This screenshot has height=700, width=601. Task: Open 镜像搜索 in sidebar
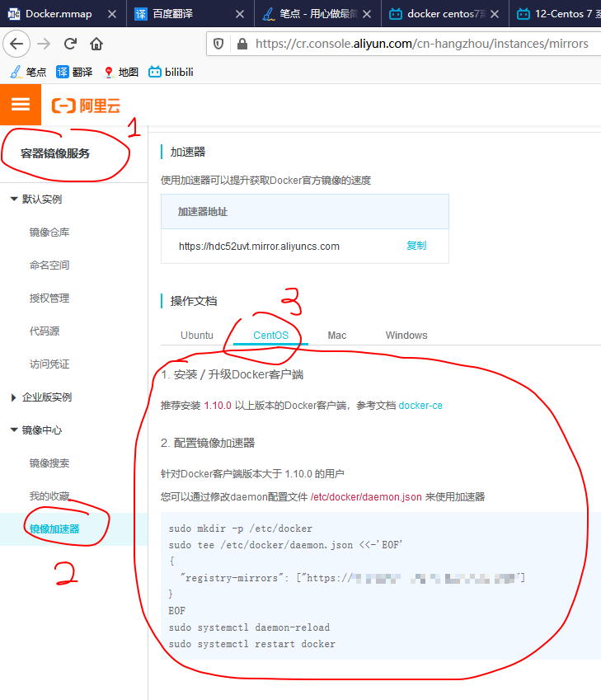point(49,463)
